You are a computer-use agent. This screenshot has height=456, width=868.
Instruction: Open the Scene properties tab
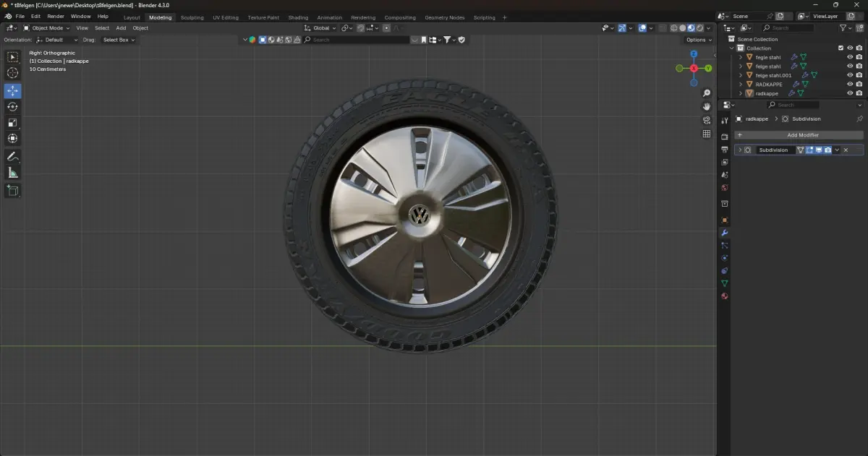724,175
